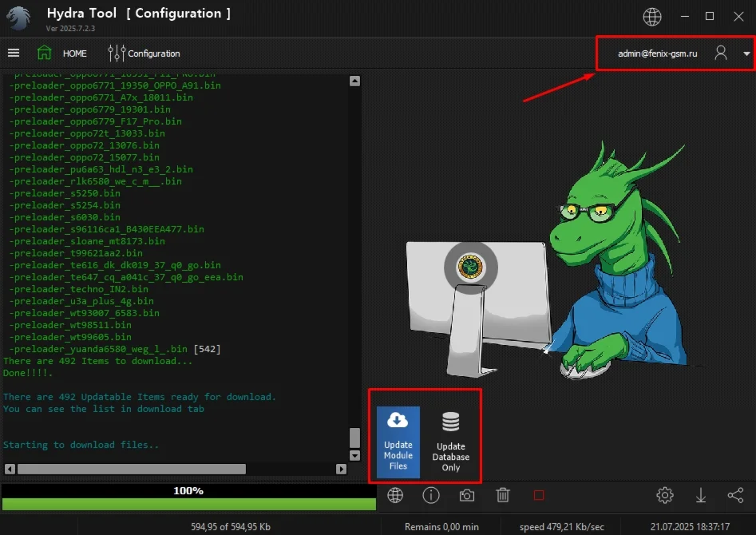Click the Hydra dragon logo icon
The image size is (756, 535).
coord(18,18)
